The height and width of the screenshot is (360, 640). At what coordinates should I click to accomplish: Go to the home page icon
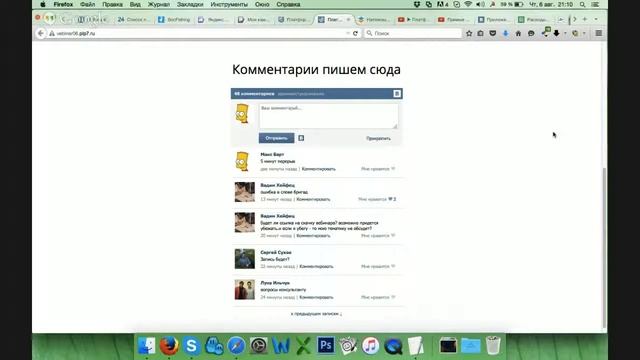tap(518, 33)
